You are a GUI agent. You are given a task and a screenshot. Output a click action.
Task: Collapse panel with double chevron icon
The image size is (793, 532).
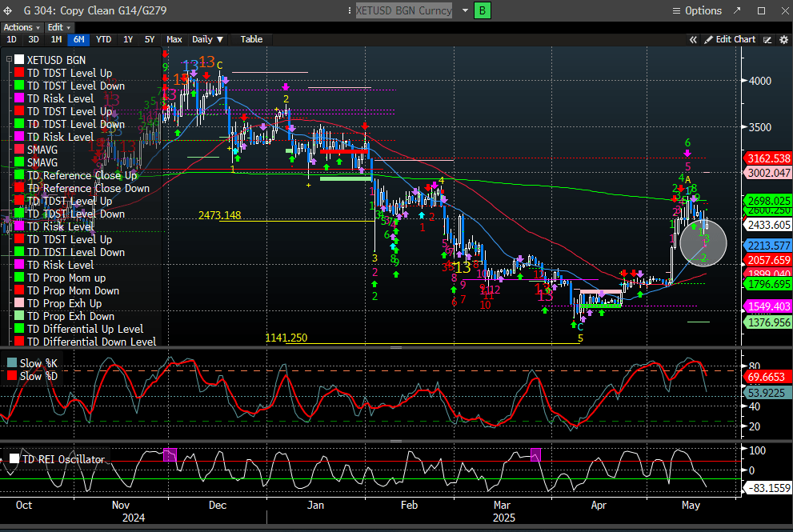click(694, 39)
